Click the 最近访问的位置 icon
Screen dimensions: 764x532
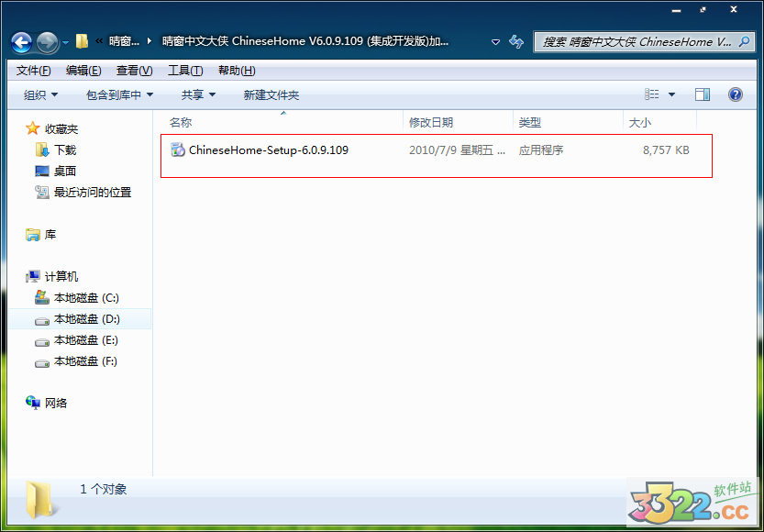point(42,193)
